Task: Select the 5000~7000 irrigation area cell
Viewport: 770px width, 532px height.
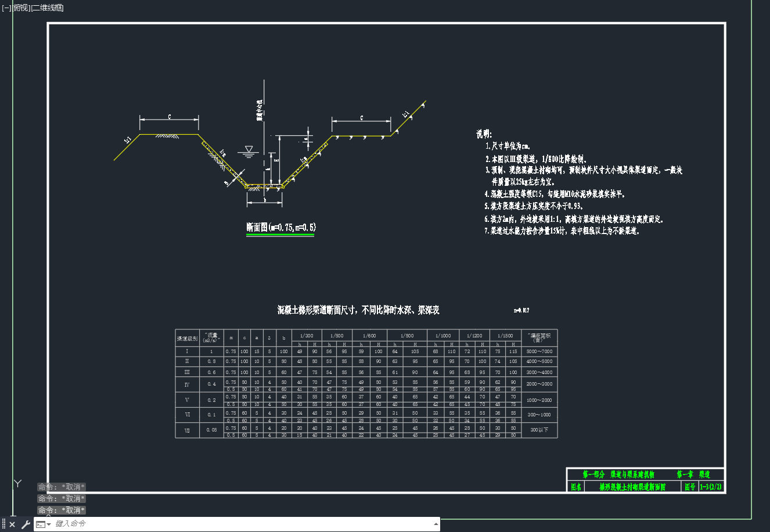Action: pyautogui.click(x=539, y=351)
